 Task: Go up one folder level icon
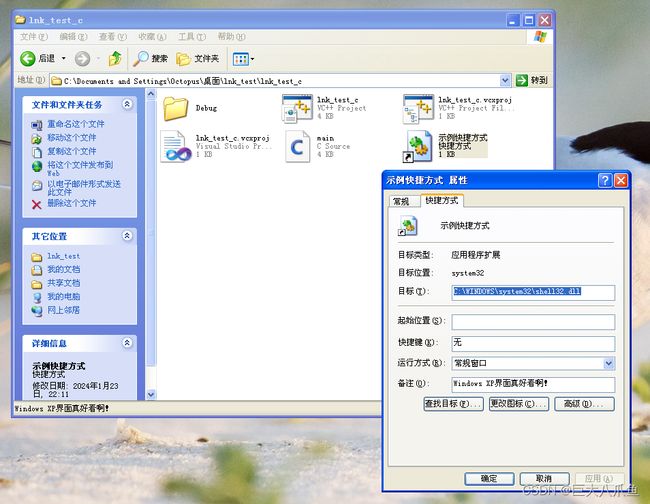pos(115,58)
